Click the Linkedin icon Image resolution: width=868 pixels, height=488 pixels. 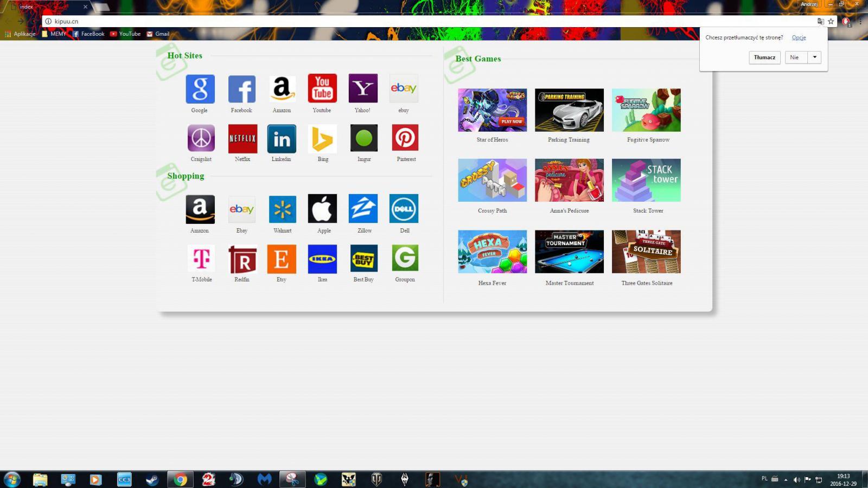pyautogui.click(x=282, y=138)
